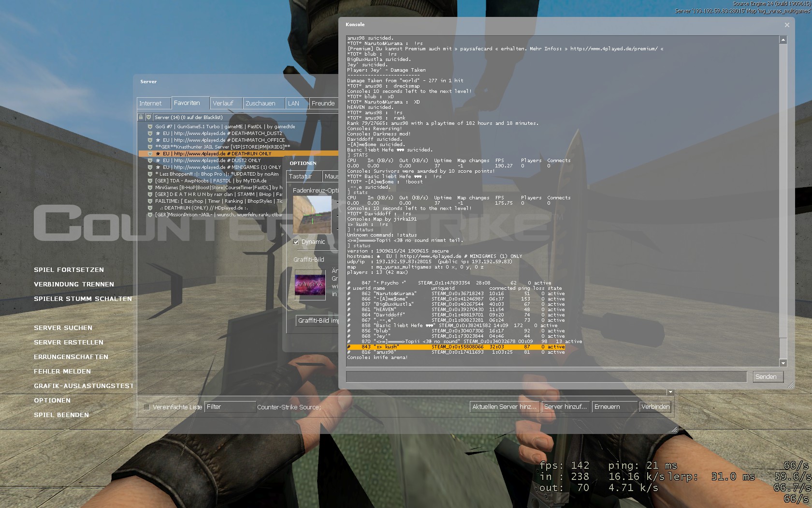Click the Server hinzuf... button
812x508 pixels.
pyautogui.click(x=566, y=407)
